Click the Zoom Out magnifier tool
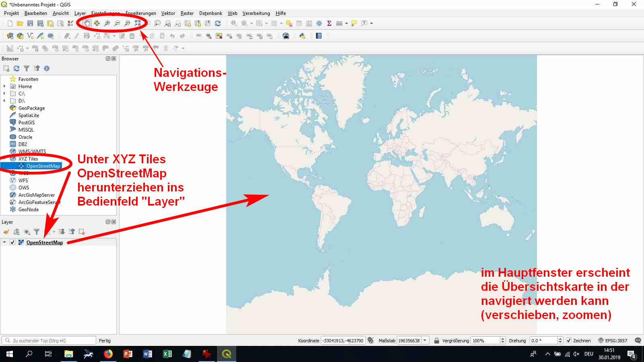644x362 pixels. pyautogui.click(x=117, y=23)
